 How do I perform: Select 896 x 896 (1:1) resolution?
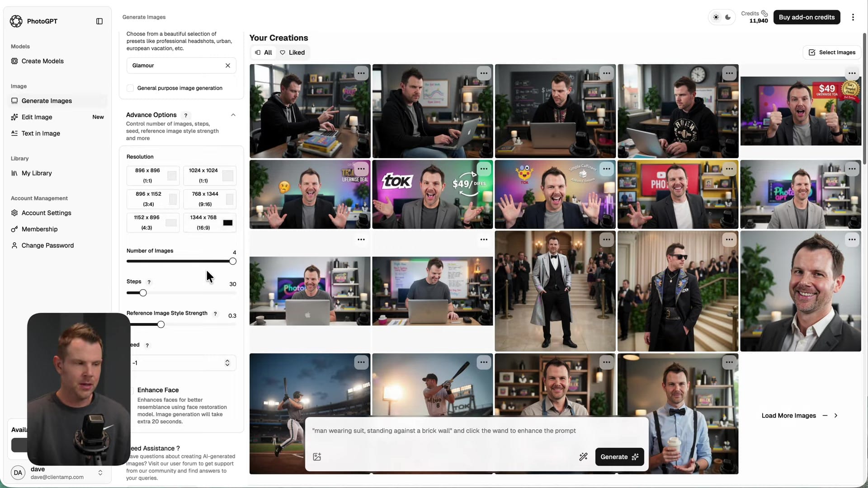(x=153, y=175)
